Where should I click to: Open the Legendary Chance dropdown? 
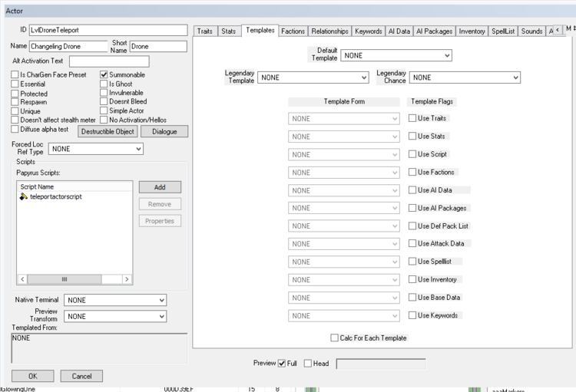tap(465, 77)
